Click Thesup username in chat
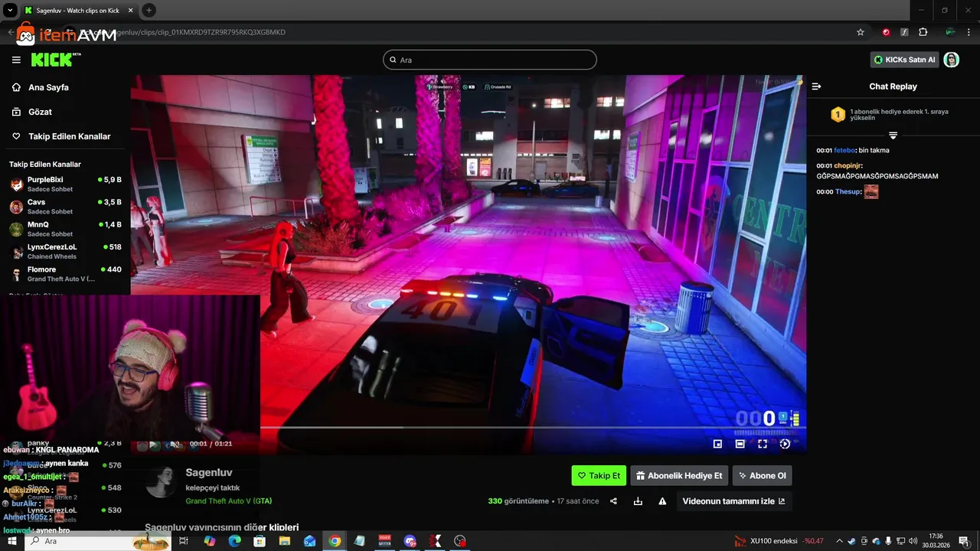 coord(848,192)
